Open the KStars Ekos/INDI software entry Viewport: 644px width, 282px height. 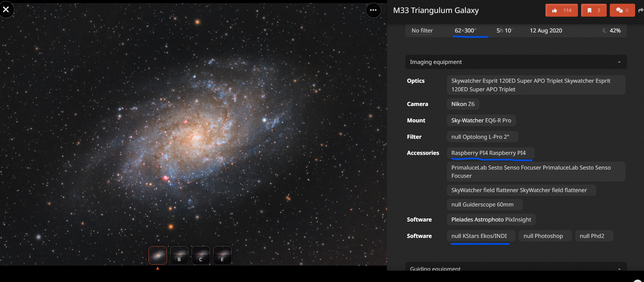481,236
